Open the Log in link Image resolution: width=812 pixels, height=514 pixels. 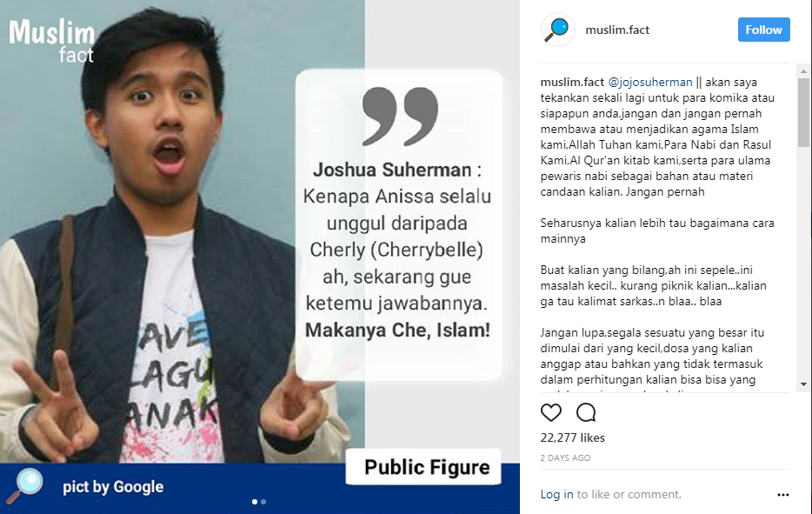556,494
